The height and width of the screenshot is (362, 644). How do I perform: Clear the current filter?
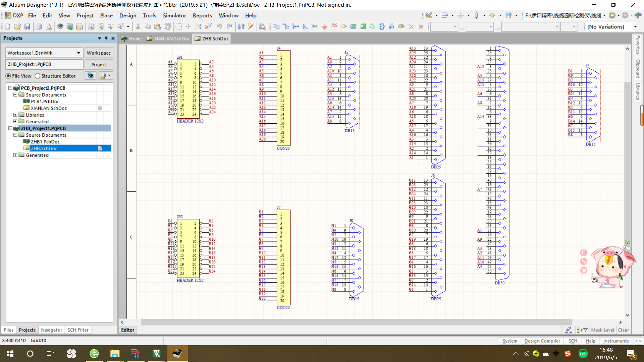click(208, 26)
